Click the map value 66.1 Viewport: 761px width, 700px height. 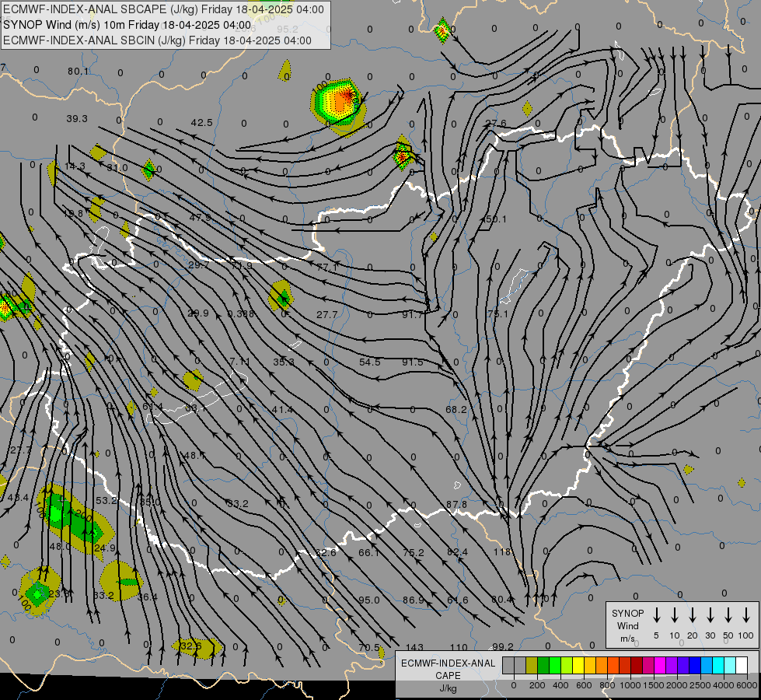[369, 552]
